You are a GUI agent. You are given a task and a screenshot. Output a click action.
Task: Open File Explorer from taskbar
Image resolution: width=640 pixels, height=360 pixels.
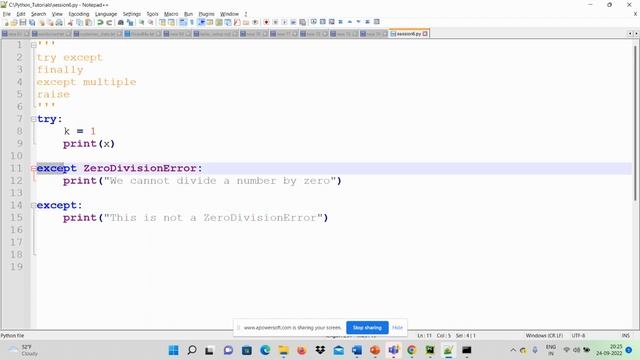pos(283,350)
